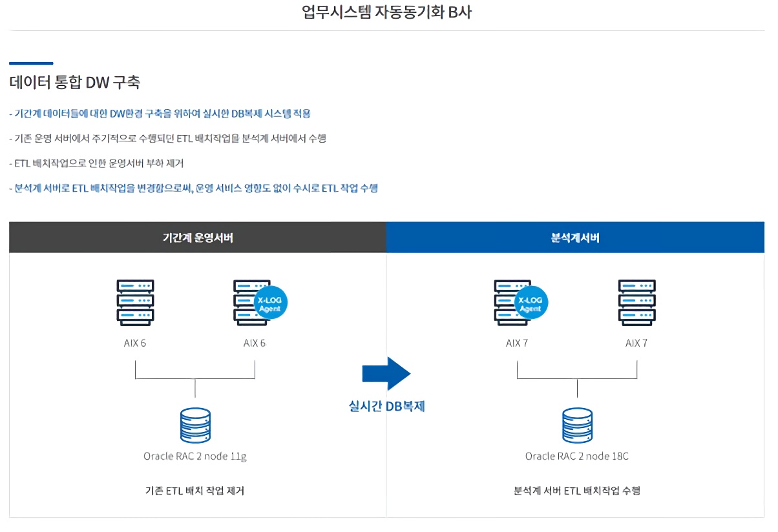The height and width of the screenshot is (532, 778).
Task: Click the 실시간 DB복제 label
Action: click(386, 406)
